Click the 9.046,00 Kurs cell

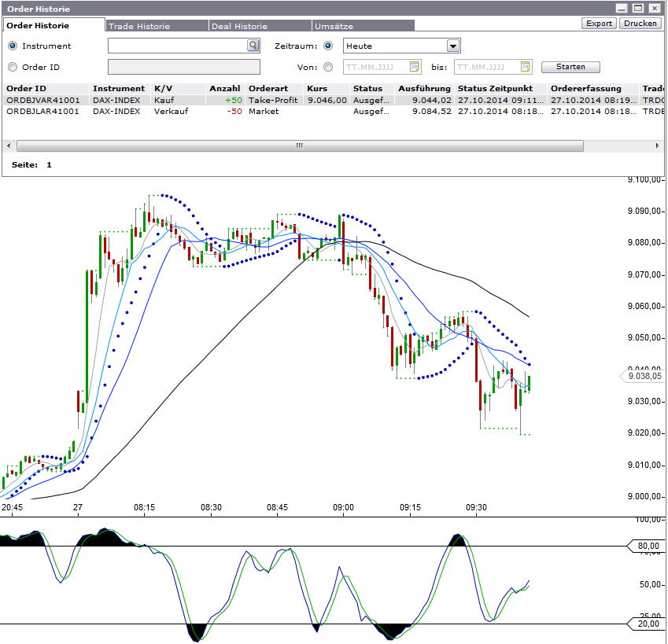[327, 100]
